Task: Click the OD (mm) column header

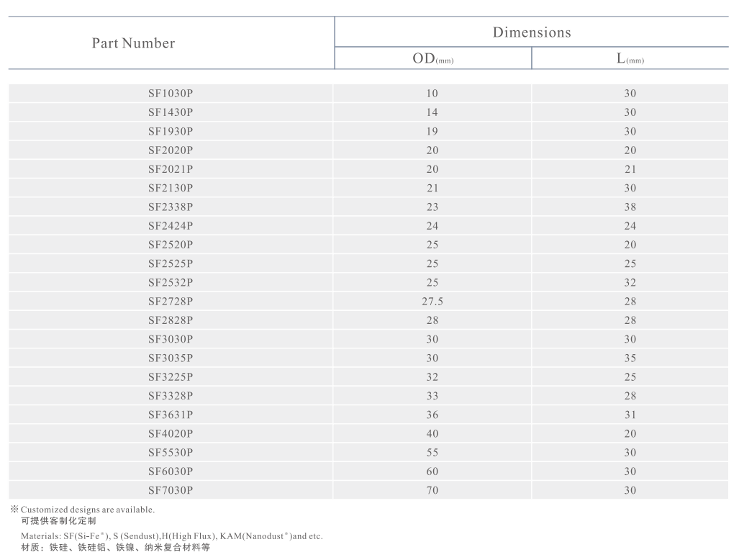Action: (x=432, y=59)
